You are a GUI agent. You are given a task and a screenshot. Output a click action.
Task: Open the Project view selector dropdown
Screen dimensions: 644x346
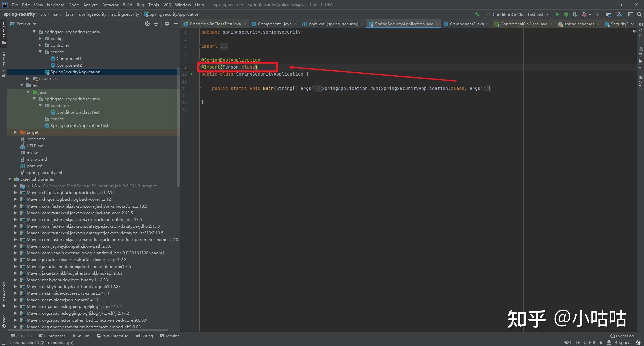click(x=23, y=24)
